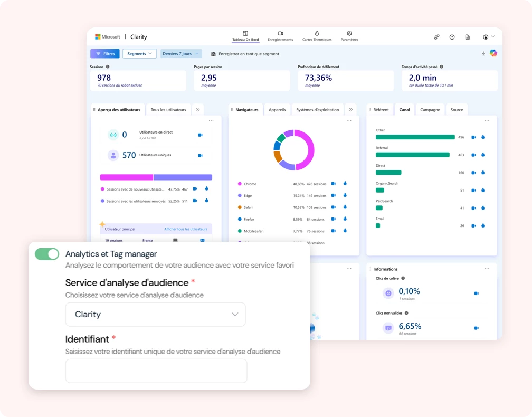Screen dimensions: 532x417
Task: Open the Copilot icon at top right
Action: (x=493, y=53)
